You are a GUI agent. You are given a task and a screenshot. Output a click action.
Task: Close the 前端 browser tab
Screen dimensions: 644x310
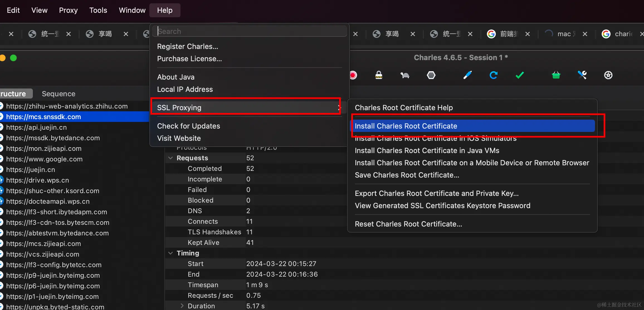coord(528,34)
